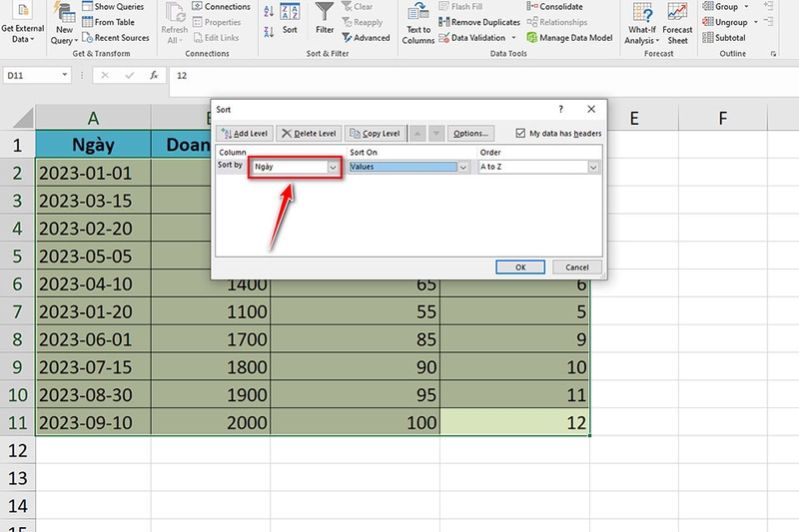Open Data Validation
Viewport: 799px width, 532px height.
point(472,38)
